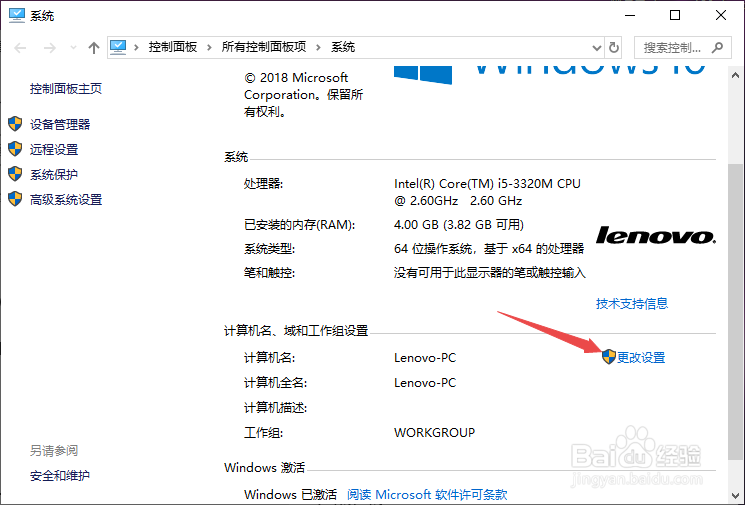Select 所有控制面板项 breadcrumb
This screenshot has height=505, width=745.
tap(264, 47)
